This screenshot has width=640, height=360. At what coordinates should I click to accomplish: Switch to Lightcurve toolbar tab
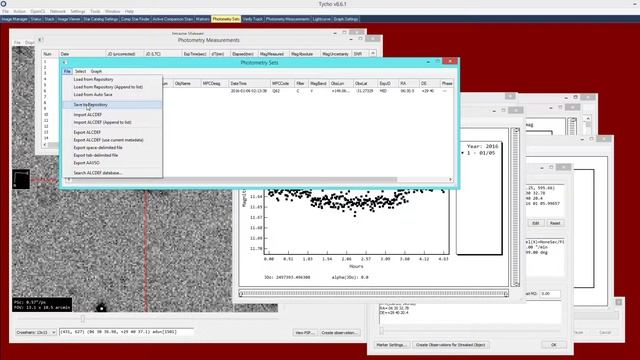[x=322, y=19]
